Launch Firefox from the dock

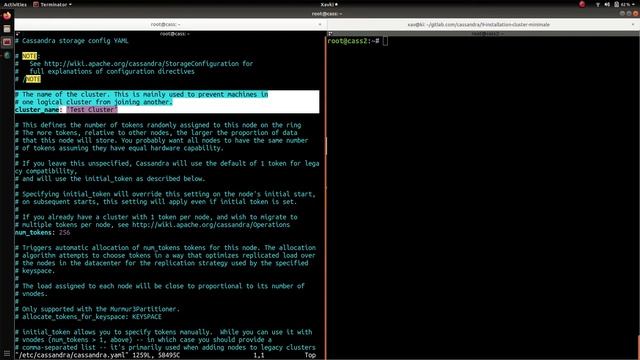tap(7, 16)
